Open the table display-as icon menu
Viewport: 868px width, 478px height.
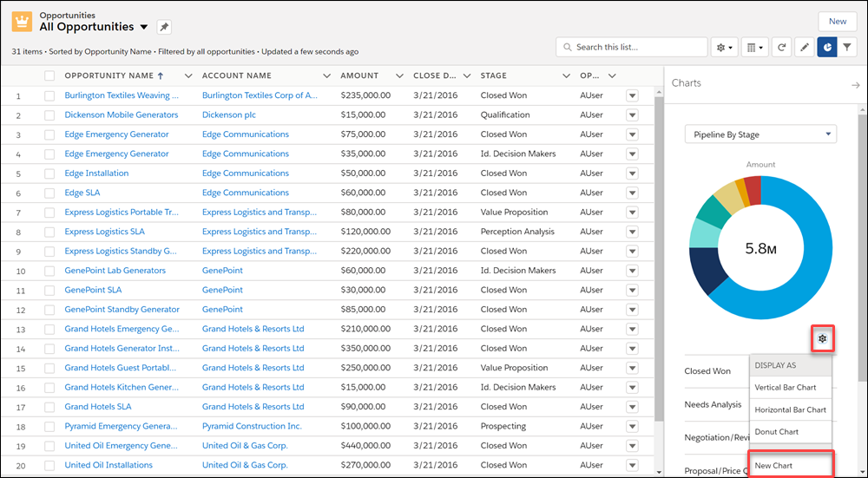coord(754,48)
